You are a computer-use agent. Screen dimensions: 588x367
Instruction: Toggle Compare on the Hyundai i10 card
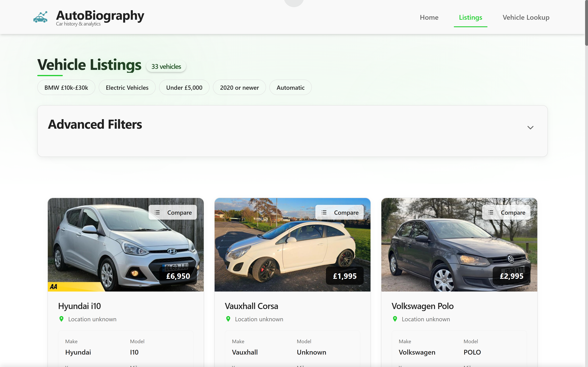point(173,212)
